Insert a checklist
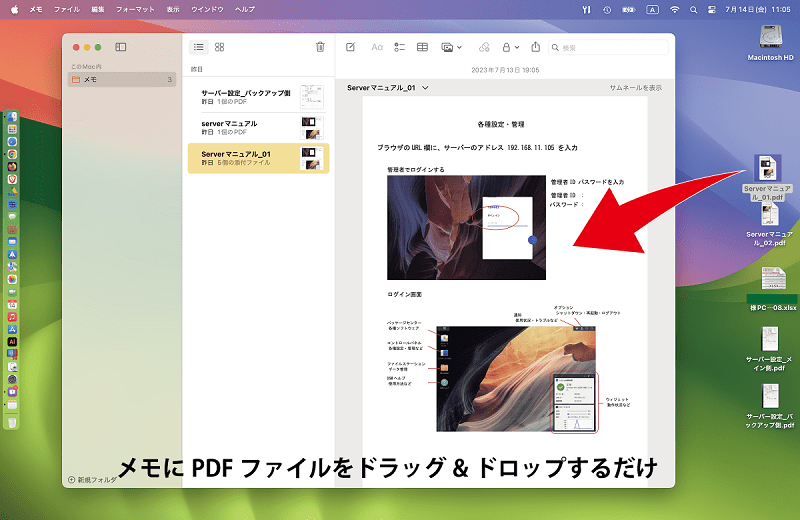 click(399, 47)
